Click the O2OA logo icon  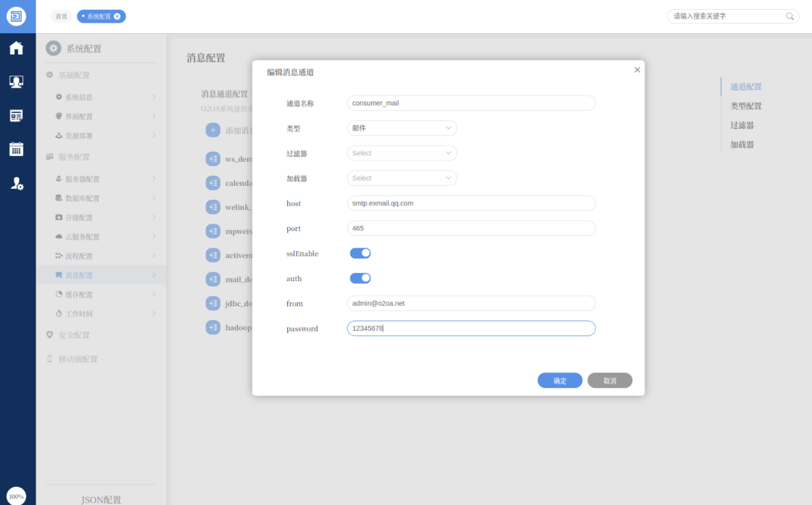tap(17, 16)
